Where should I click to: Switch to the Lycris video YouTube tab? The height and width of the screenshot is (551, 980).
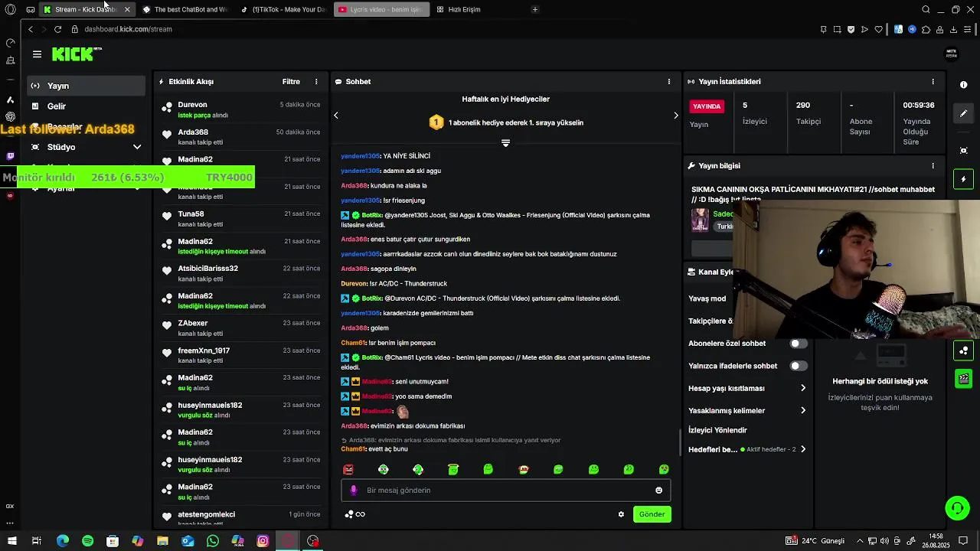point(381,9)
